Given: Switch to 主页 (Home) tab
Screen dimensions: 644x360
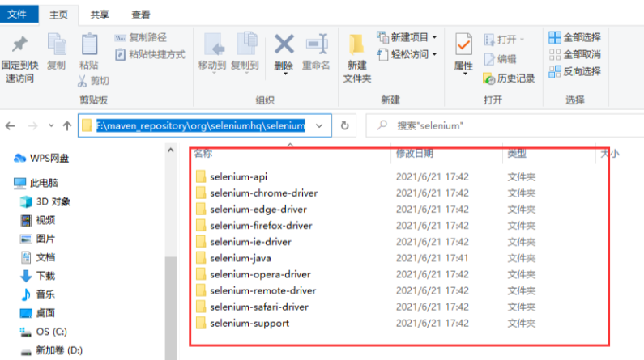Looking at the screenshot, I should coord(59,15).
